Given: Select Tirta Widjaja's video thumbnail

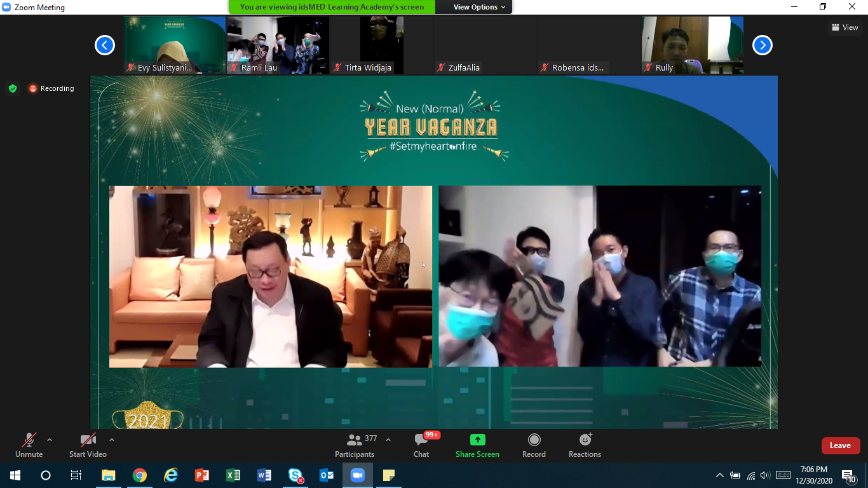Looking at the screenshot, I should coord(382,45).
